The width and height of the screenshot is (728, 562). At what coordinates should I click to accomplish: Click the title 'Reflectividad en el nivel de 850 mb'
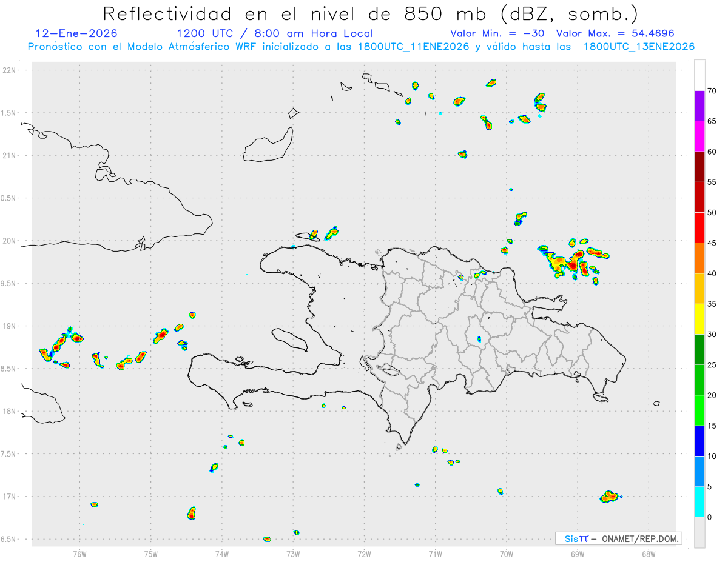point(294,13)
